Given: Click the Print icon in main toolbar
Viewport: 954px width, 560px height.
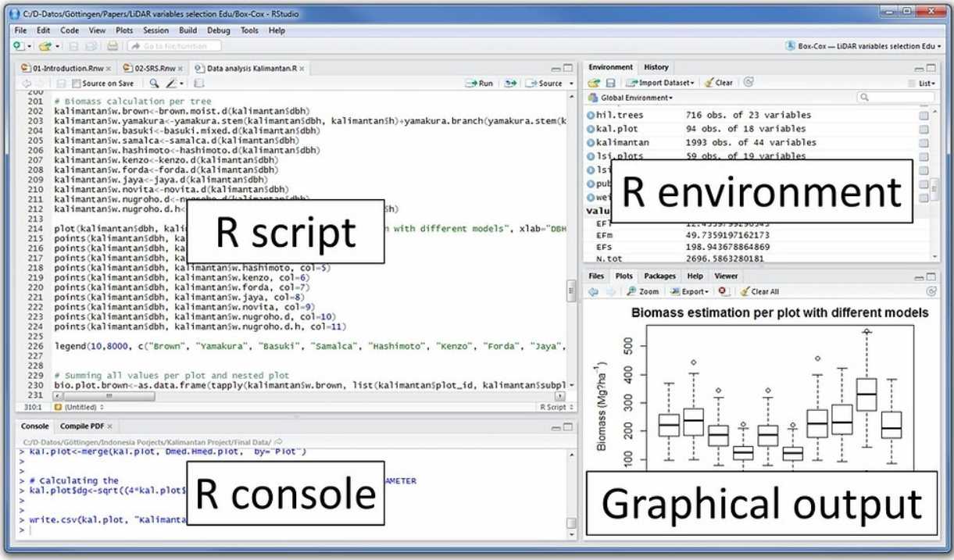Looking at the screenshot, I should 113,46.
